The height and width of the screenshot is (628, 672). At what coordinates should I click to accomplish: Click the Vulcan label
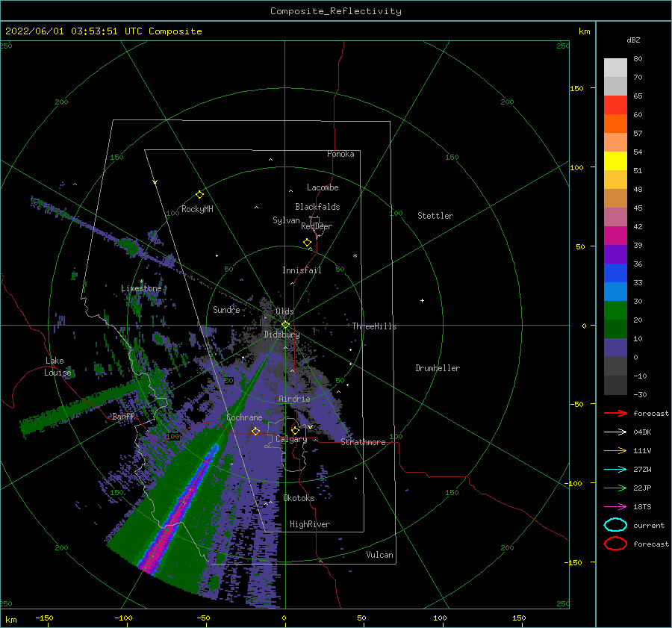(379, 555)
